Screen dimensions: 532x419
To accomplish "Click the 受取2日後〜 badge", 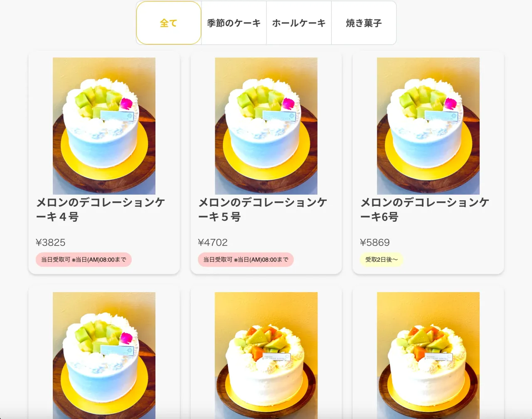I will point(382,260).
